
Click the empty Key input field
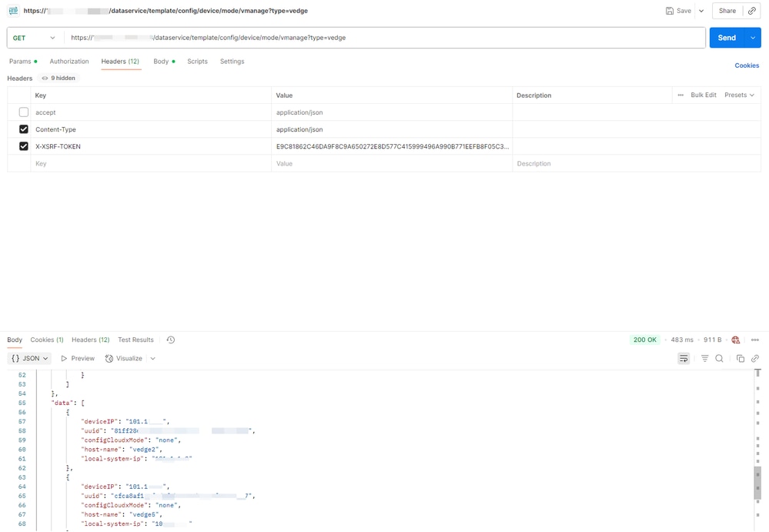151,163
